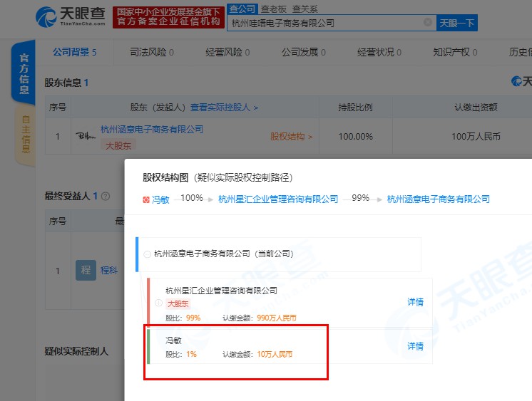Click the 持股比例 column header

355,108
